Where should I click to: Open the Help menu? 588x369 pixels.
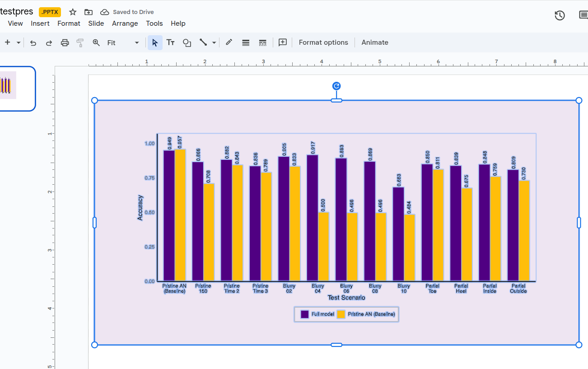pyautogui.click(x=178, y=23)
